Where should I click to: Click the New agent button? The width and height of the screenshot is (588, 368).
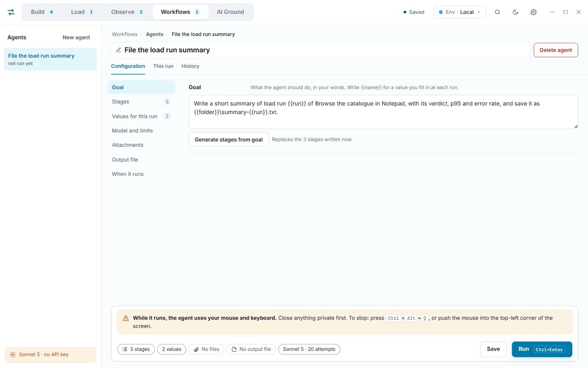point(76,37)
